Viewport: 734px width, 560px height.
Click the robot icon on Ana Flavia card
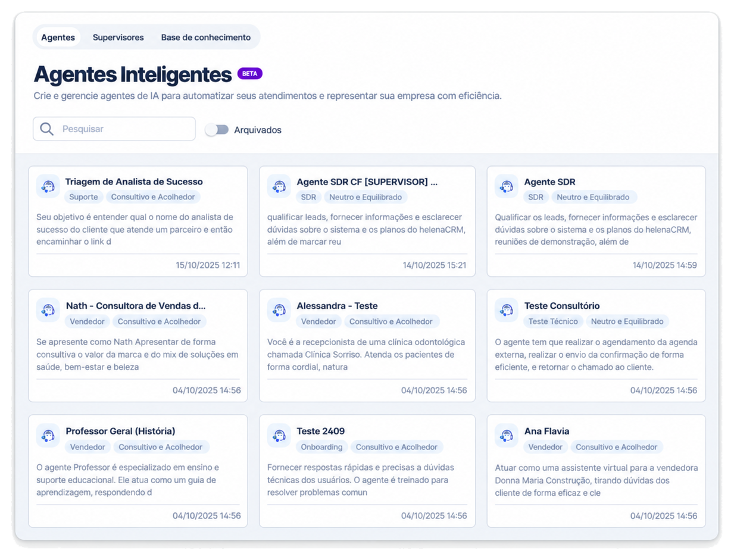click(x=506, y=436)
